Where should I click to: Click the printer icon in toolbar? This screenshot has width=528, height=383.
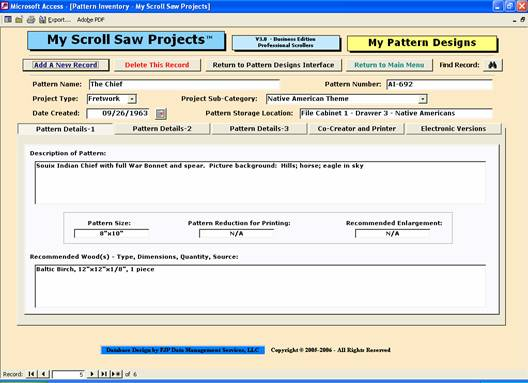pos(31,20)
